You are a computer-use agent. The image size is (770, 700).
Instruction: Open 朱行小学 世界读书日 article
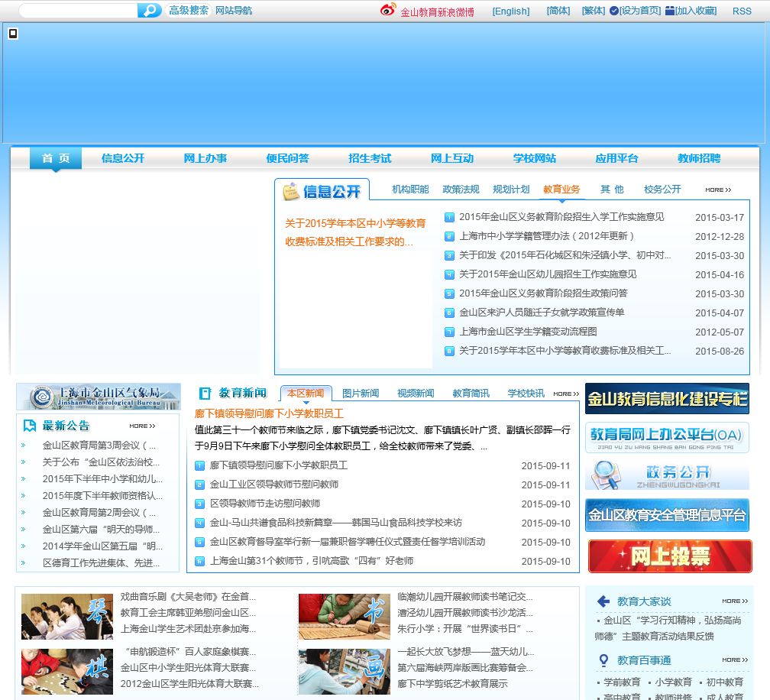click(465, 629)
